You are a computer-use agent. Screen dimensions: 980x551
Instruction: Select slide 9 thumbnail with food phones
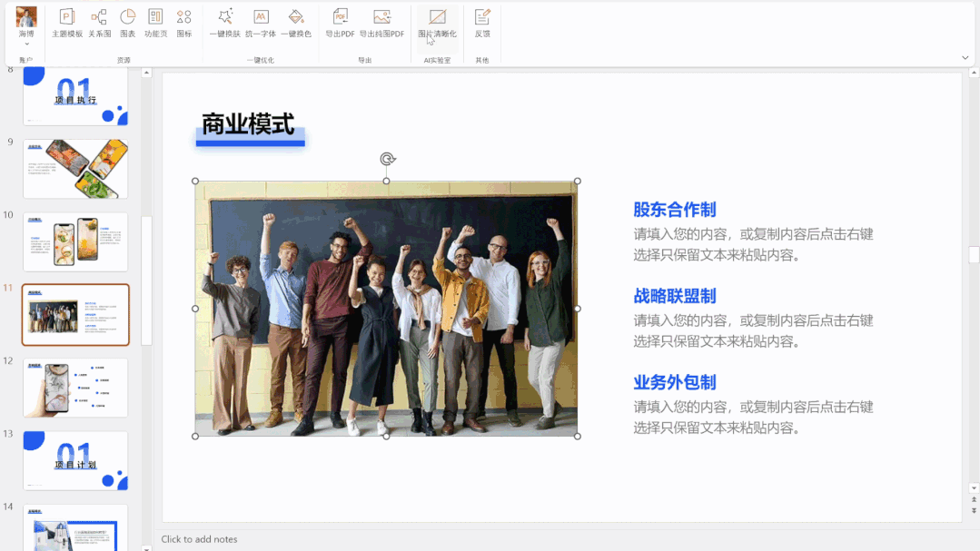(75, 170)
